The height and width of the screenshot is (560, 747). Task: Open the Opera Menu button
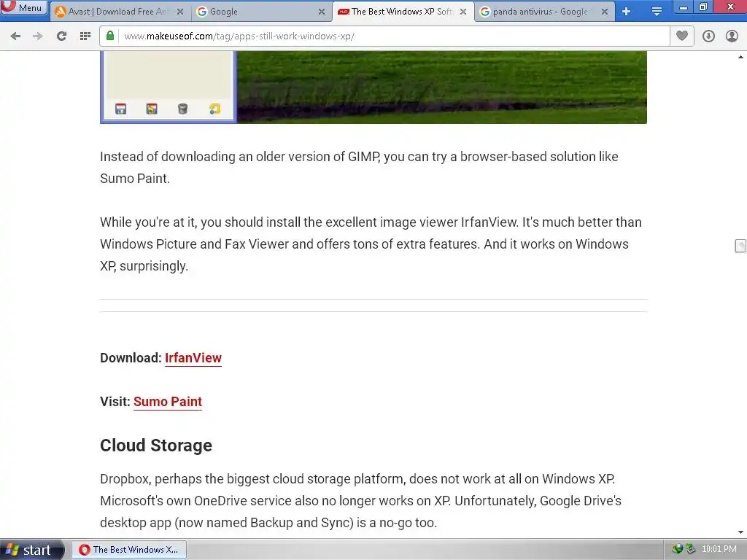click(x=24, y=7)
